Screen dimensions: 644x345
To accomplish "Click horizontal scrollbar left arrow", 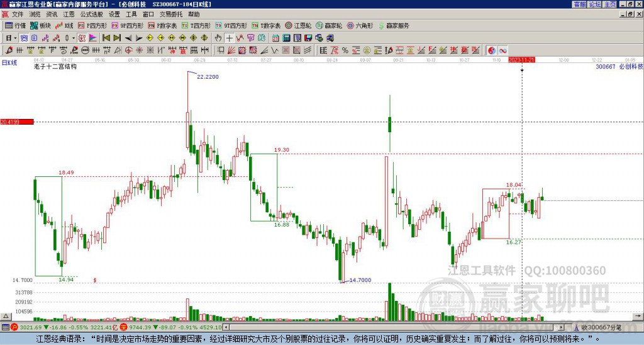I will pos(225,327).
